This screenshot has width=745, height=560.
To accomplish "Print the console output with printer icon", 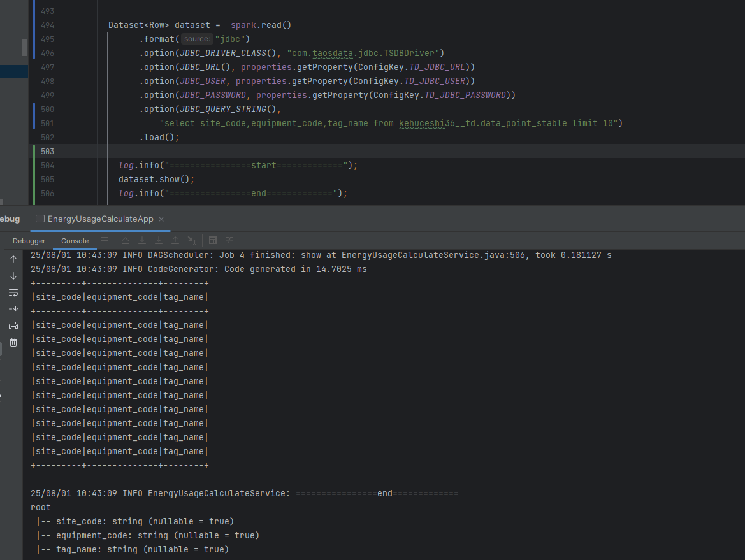I will [x=13, y=326].
